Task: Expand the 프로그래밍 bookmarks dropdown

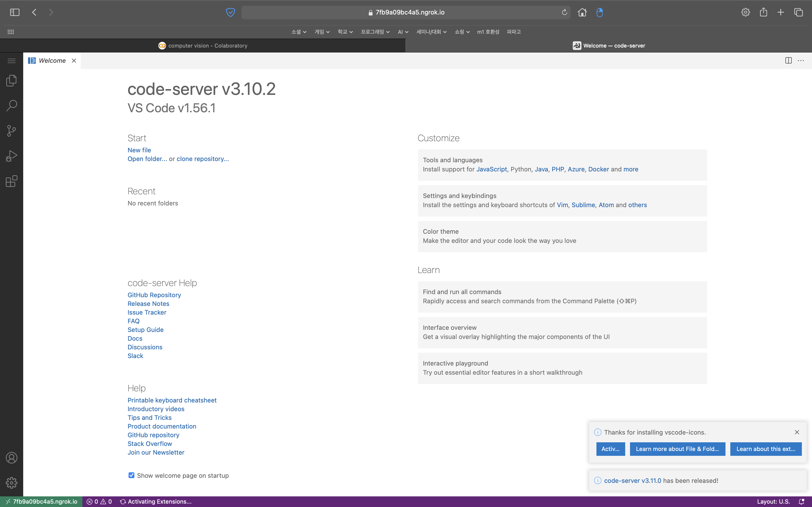Action: [375, 32]
